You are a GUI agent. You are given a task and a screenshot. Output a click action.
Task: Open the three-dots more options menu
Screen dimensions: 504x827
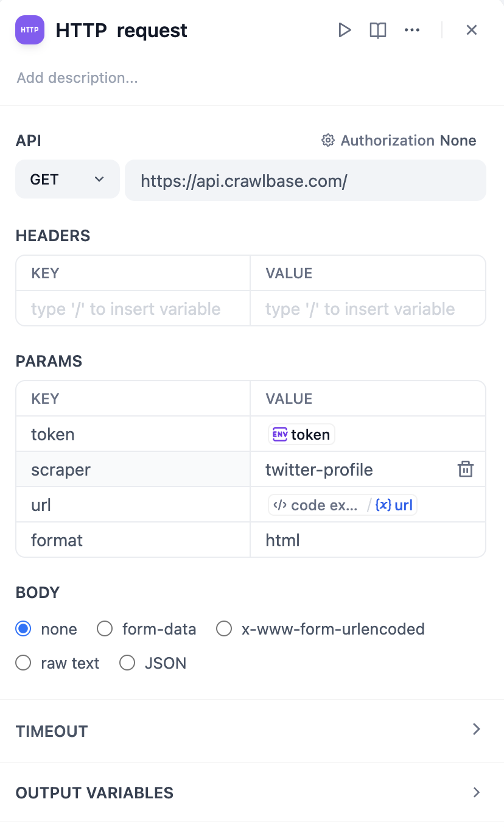click(x=412, y=30)
